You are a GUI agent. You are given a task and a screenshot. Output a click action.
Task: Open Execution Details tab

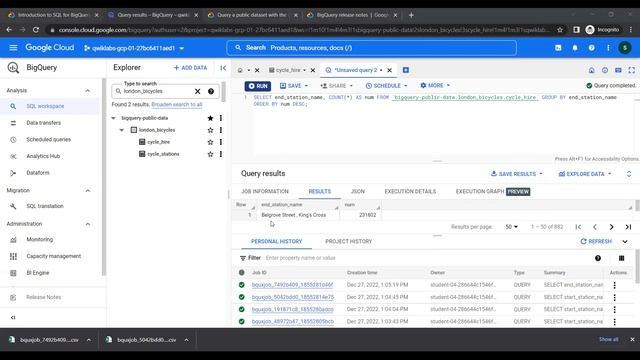[410, 191]
